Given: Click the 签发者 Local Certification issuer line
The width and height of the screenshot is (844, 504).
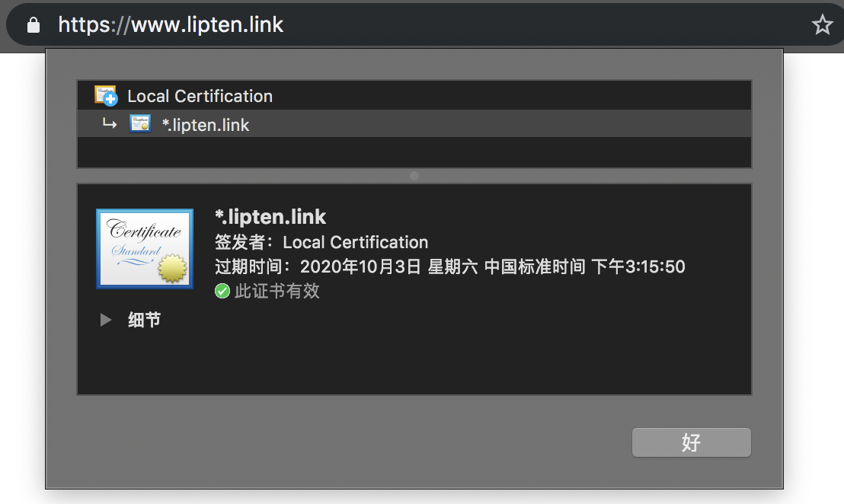Looking at the screenshot, I should coord(321,242).
